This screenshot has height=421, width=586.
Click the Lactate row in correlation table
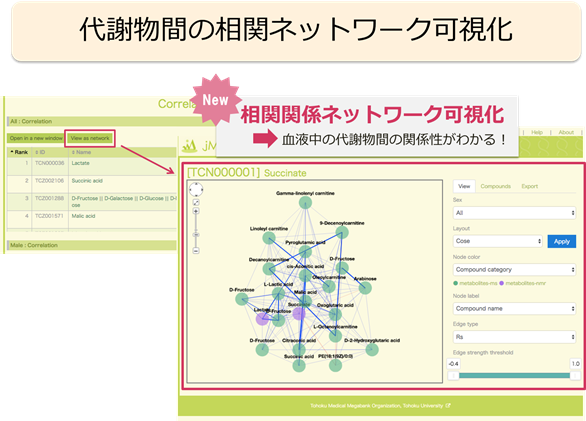click(x=92, y=166)
